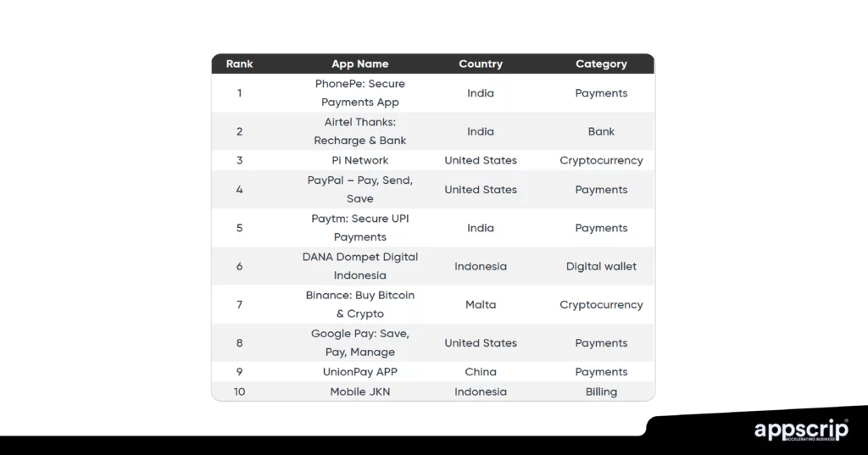
Task: Click the Malta country cell
Action: pyautogui.click(x=481, y=304)
